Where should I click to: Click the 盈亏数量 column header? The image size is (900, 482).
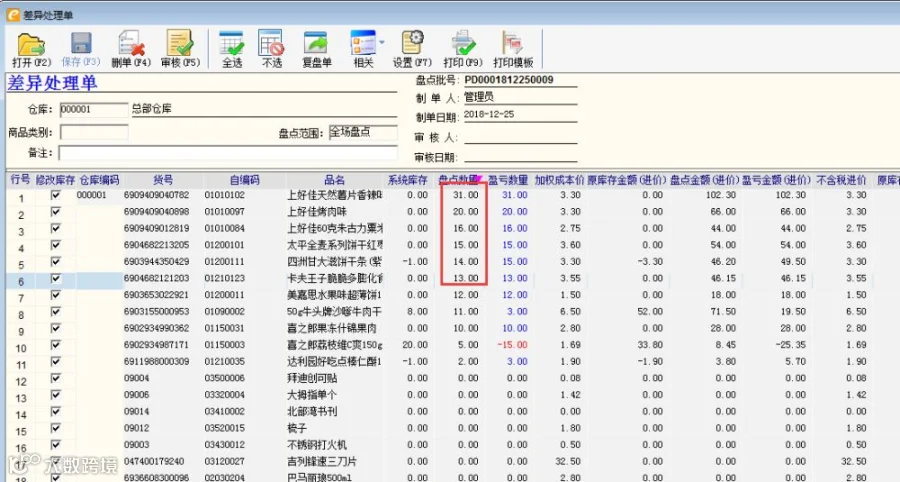click(508, 180)
